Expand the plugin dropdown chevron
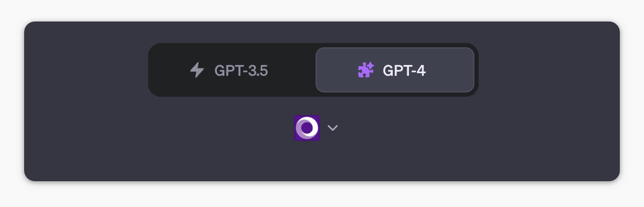The height and width of the screenshot is (207, 644). point(333,128)
